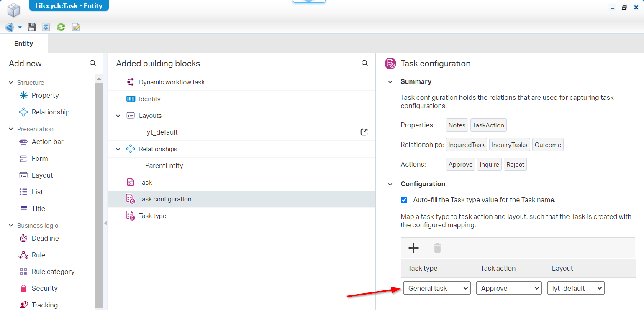Click the edit notes icon in toolbar
The height and width of the screenshot is (310, 644).
pos(76,27)
